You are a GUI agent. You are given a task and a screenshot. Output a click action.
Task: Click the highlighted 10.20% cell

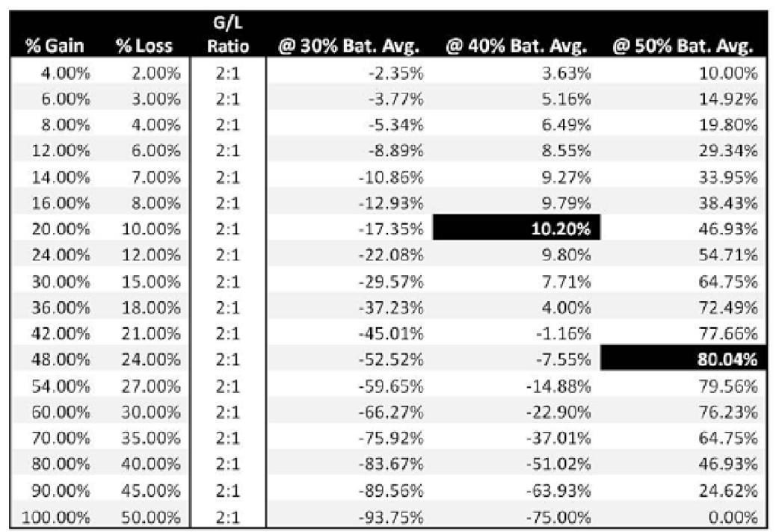[x=516, y=228]
